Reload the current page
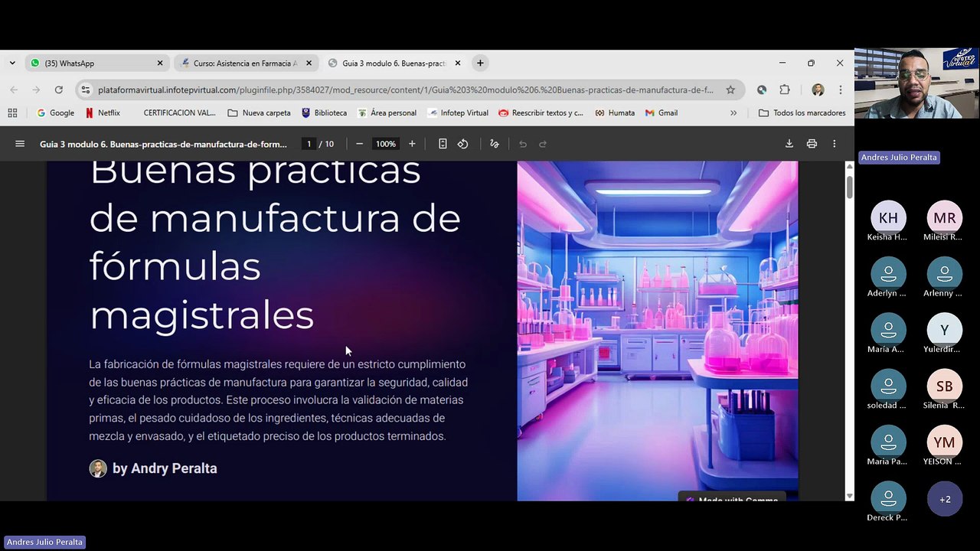Image resolution: width=980 pixels, height=551 pixels. 58,90
